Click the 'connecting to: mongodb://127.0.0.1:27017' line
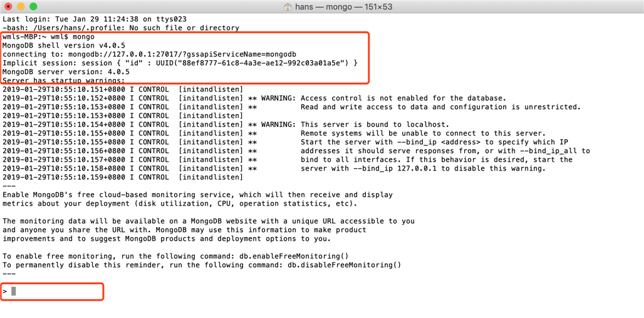Image resolution: width=644 pixels, height=318 pixels. (x=150, y=55)
